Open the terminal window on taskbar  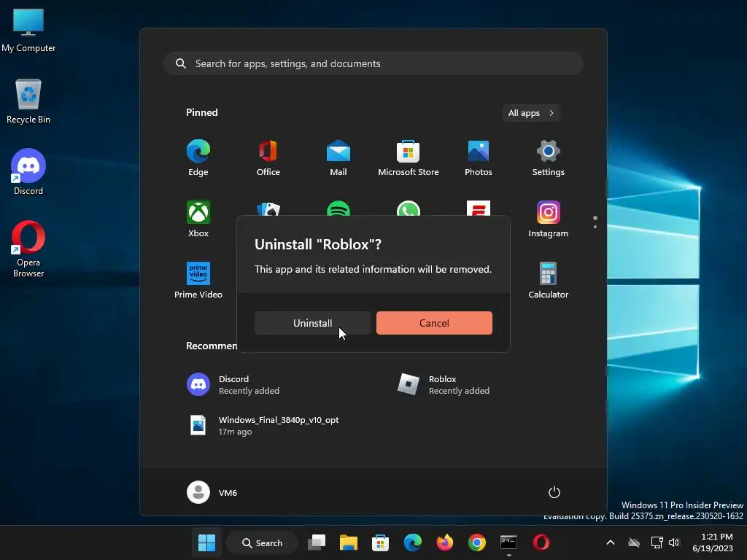click(x=508, y=542)
